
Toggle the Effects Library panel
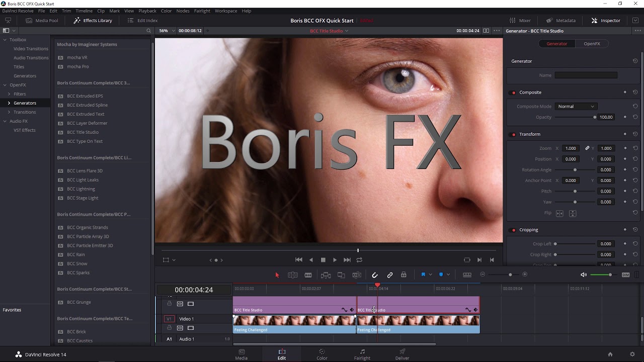click(x=93, y=21)
